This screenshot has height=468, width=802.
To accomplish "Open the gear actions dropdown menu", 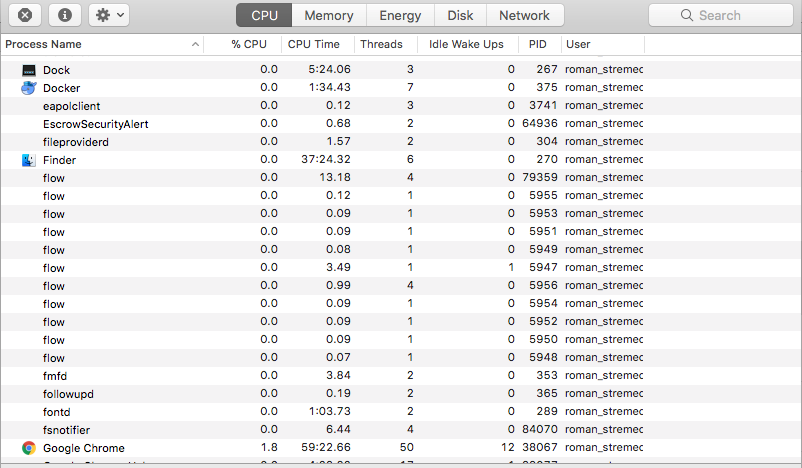I will [109, 15].
